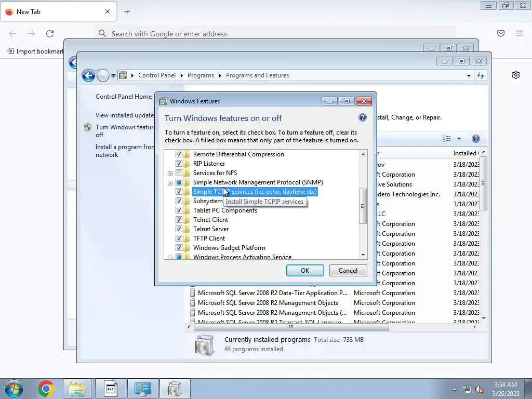The image size is (532, 399).
Task: Click arrow after Control Panel breadcrumb
Action: [181, 75]
